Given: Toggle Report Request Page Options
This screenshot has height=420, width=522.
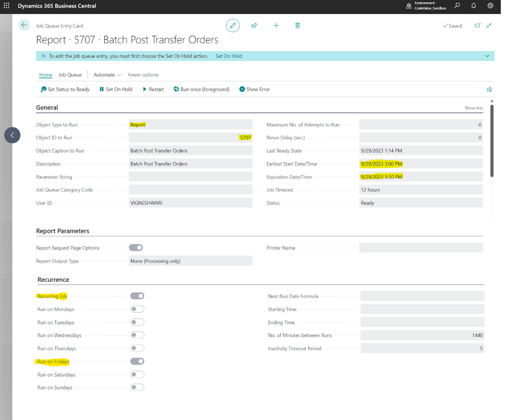Looking at the screenshot, I should coord(136,248).
